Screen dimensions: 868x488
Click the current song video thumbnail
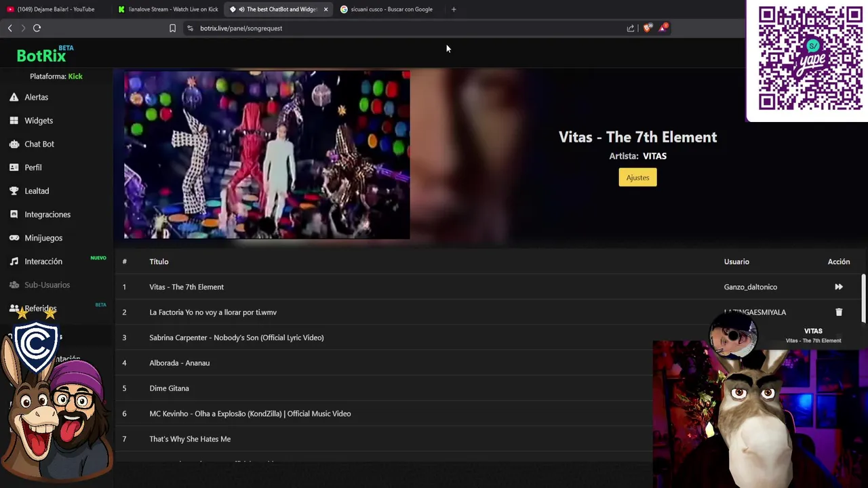(x=267, y=155)
